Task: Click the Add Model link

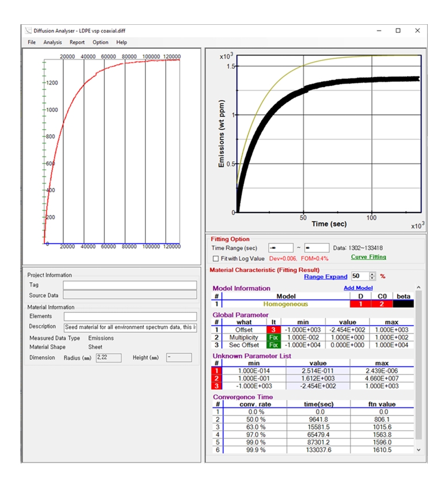Action: point(358,288)
